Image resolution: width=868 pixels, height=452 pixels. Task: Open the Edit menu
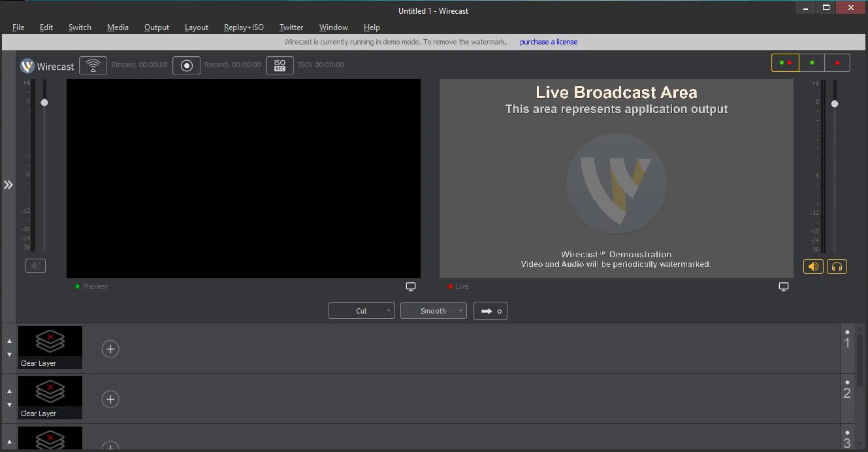(46, 27)
